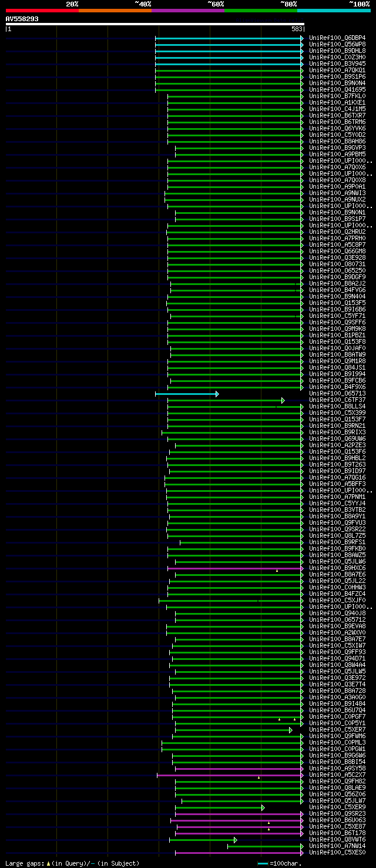
Task: Open hit UniRef100_B9DHL8
Action: pyautogui.click(x=337, y=51)
